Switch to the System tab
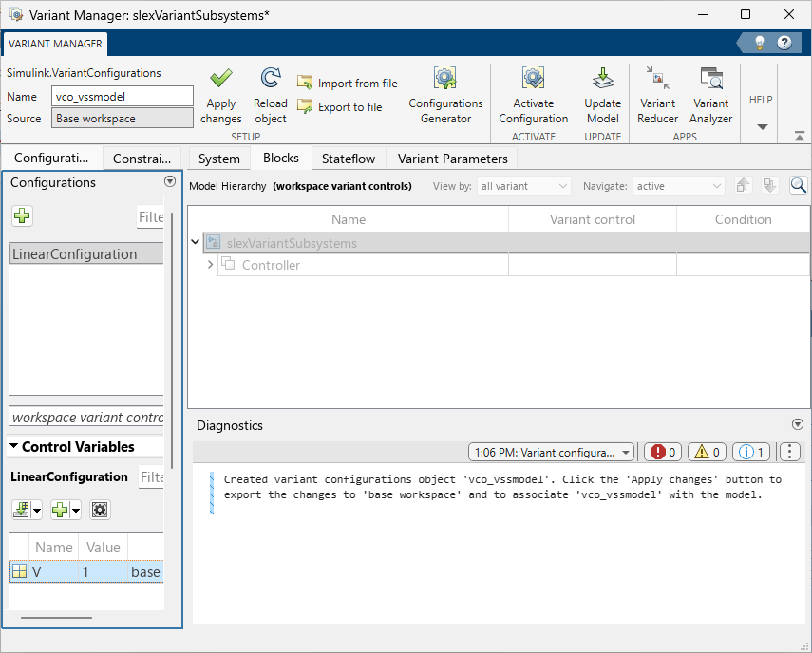 pyautogui.click(x=219, y=159)
